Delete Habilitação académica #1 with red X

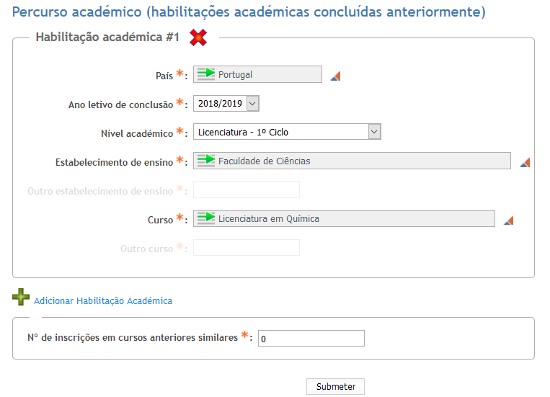point(198,38)
